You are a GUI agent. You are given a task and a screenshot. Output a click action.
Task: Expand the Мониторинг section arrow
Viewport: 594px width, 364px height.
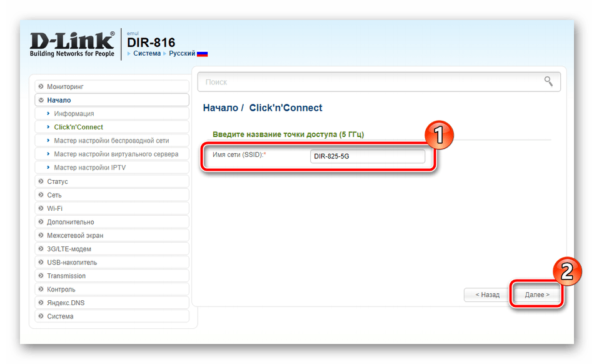41,86
